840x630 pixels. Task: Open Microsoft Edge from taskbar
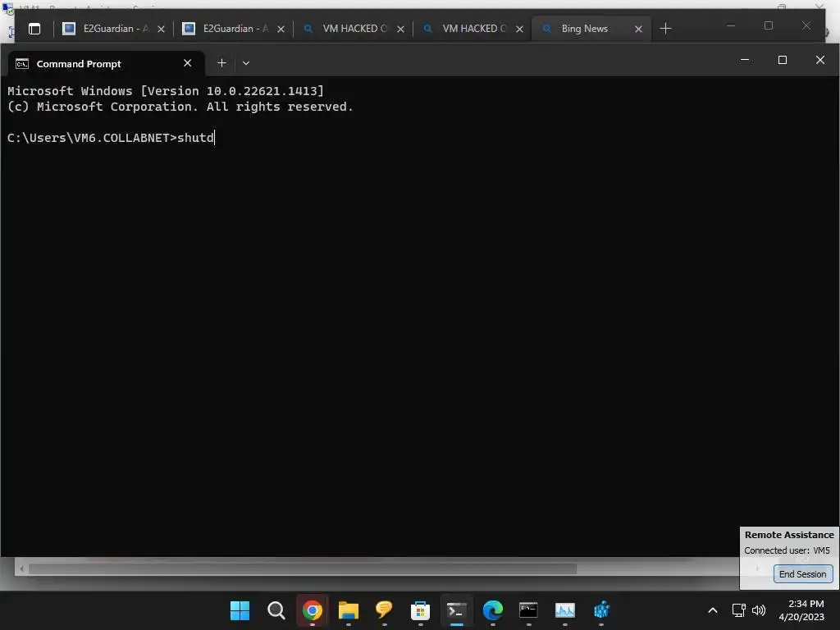pyautogui.click(x=492, y=610)
